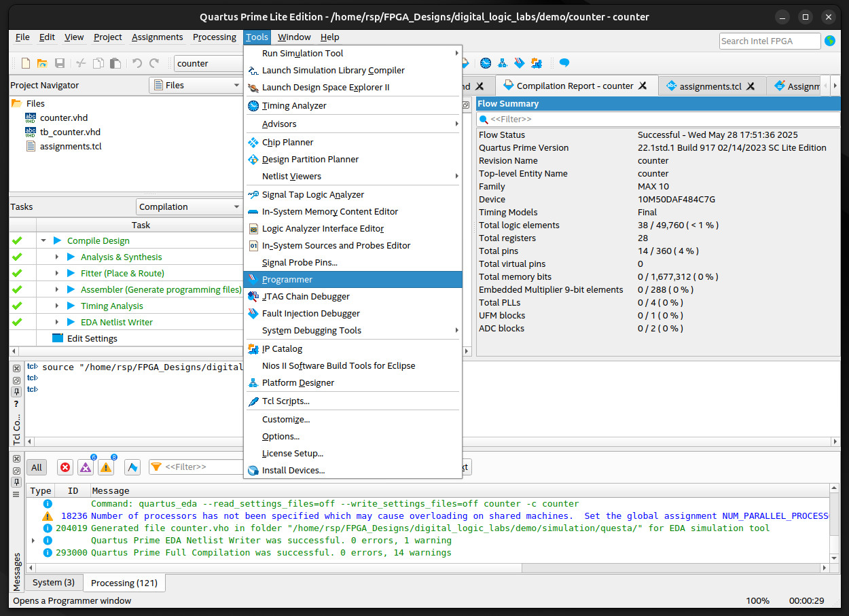Viewport: 849px width, 616px height.
Task: Open Signal Tap Logic Analyzer
Action: 312,194
